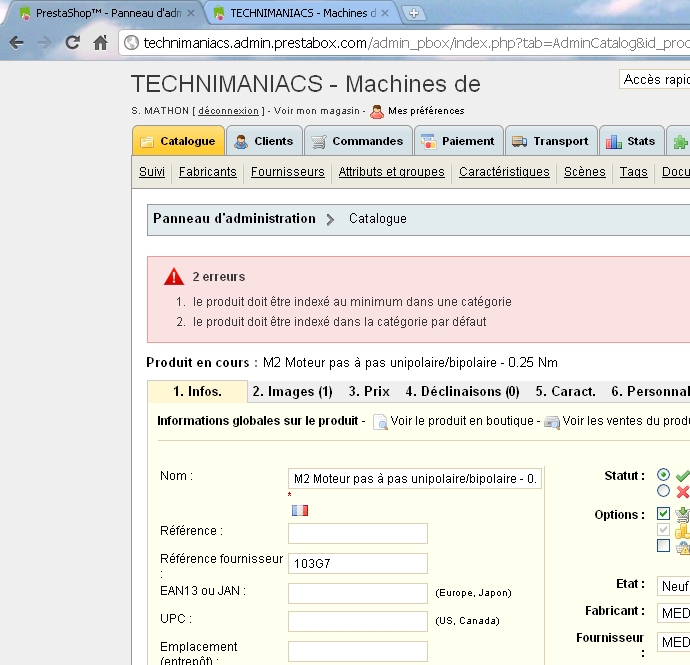Open the Fournisseurs submenu link
This screenshot has width=690, height=665.
tap(288, 172)
